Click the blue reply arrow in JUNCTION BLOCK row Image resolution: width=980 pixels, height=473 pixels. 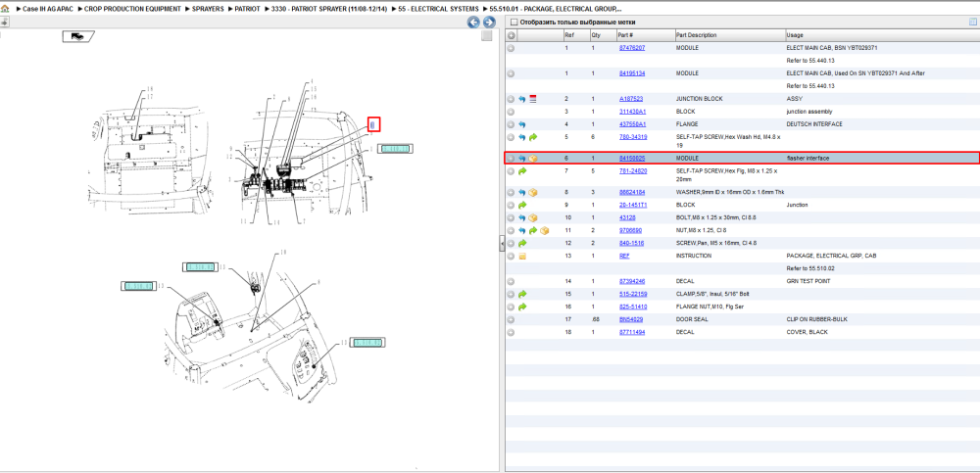click(522, 99)
